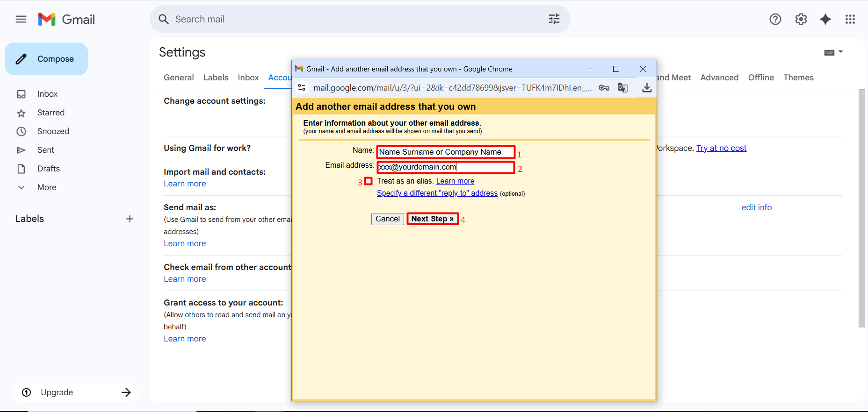Click the search magnifier icon
The height and width of the screenshot is (412, 868).
[x=164, y=19]
